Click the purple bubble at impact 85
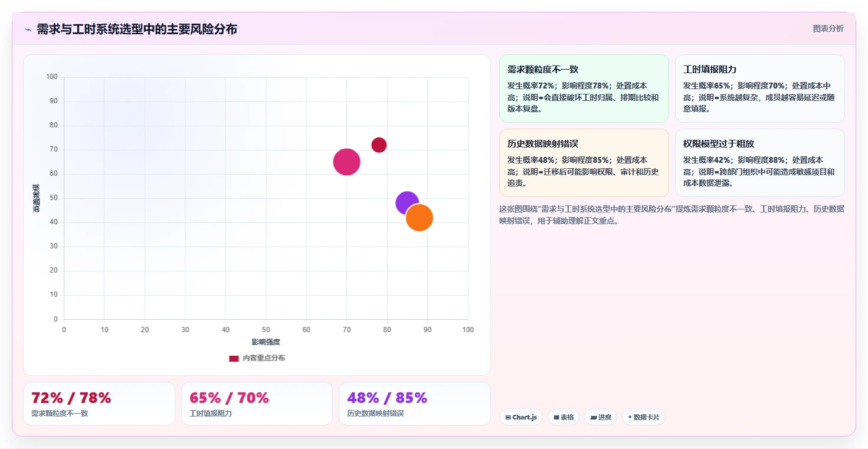The width and height of the screenshot is (868, 449). [407, 203]
